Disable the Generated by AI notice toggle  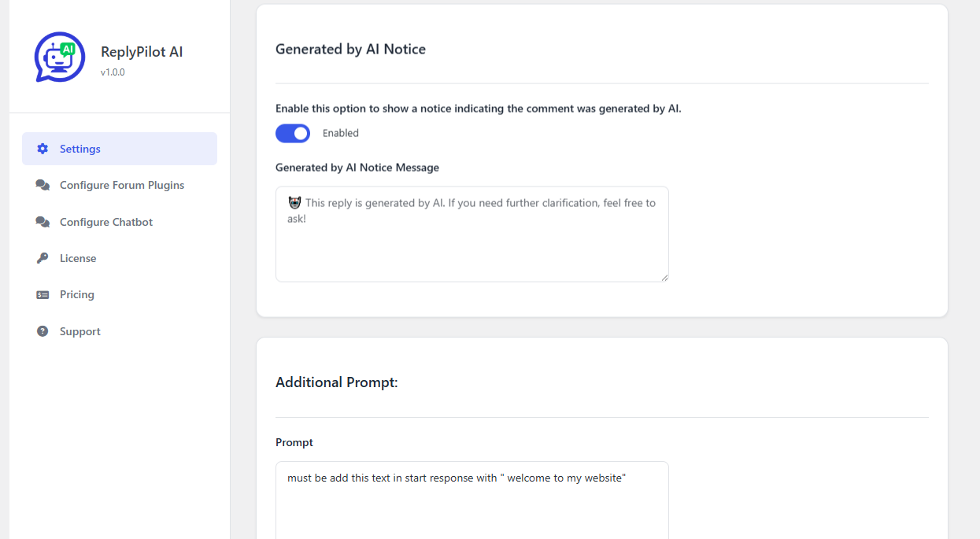(x=293, y=134)
